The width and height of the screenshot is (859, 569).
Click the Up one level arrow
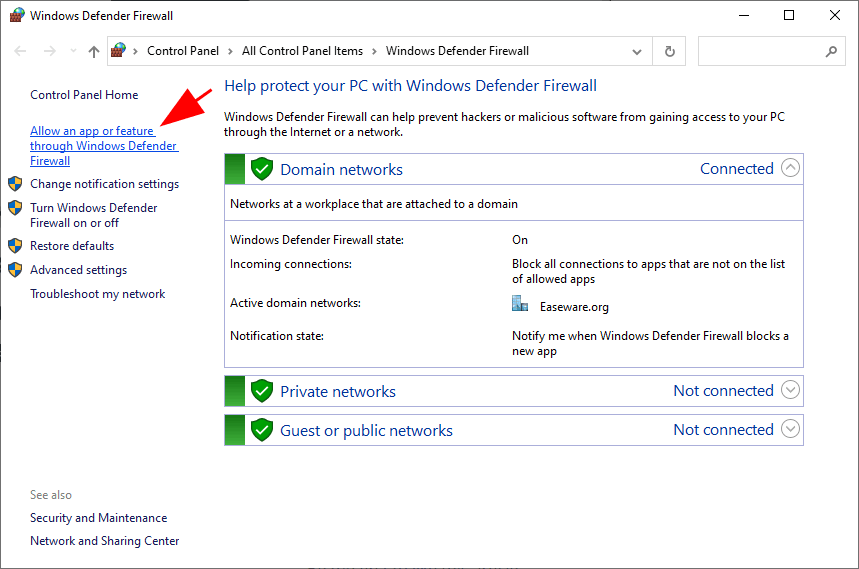93,51
